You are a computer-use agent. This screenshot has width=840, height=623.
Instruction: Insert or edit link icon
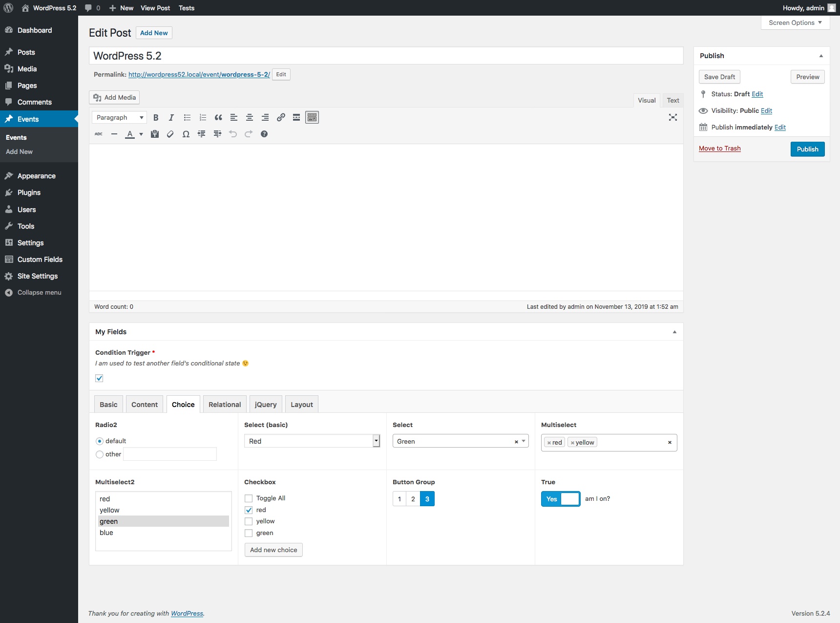[281, 117]
